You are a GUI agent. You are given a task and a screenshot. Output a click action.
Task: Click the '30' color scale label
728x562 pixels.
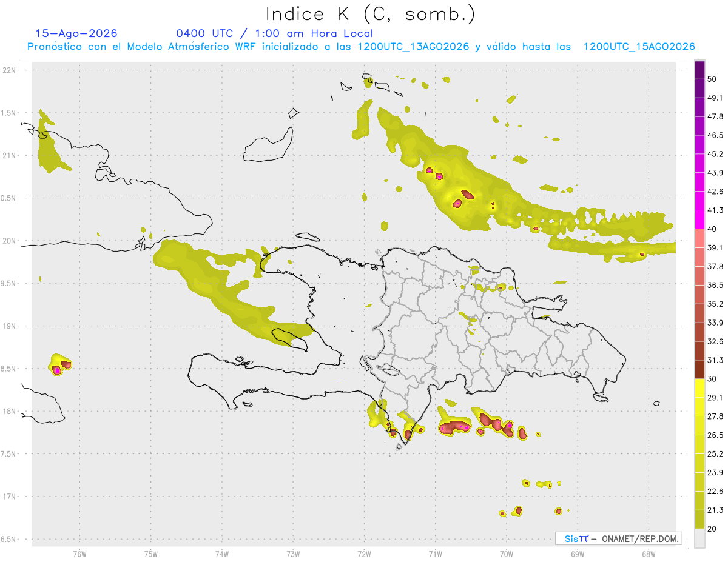[712, 379]
